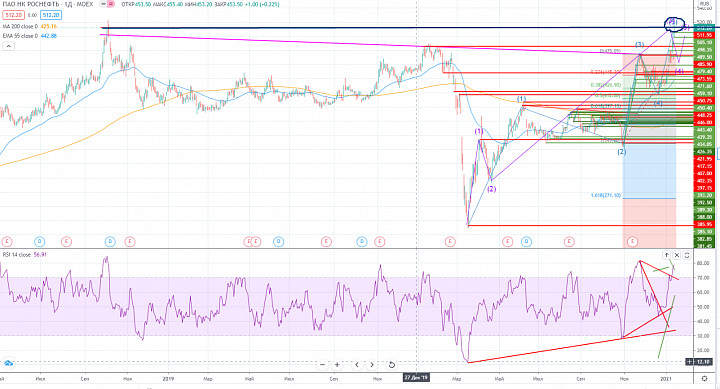720x389 pixels.
Task: Click the 12.10 RSI axis value label
Action: pyautogui.click(x=703, y=362)
